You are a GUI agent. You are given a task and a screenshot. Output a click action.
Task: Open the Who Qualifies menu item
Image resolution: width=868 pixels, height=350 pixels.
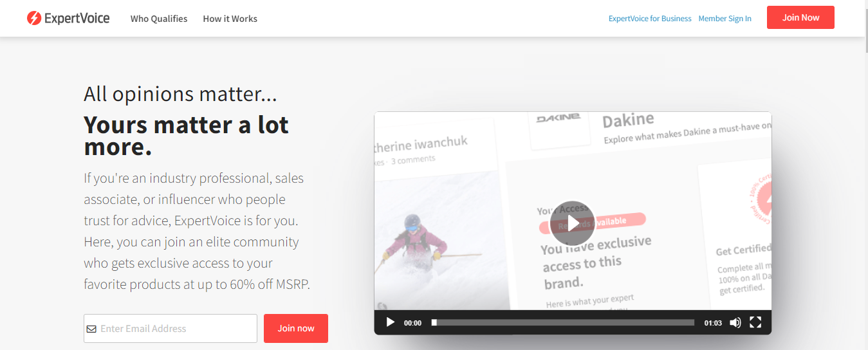159,19
